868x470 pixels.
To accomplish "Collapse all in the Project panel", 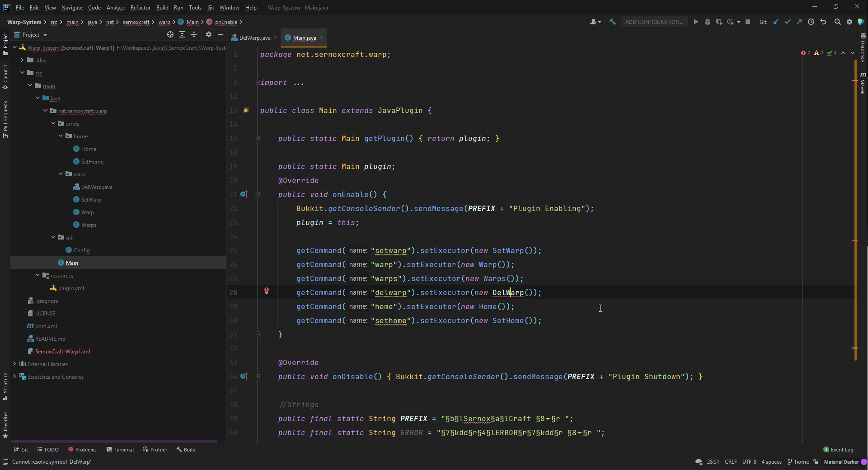I will 194,34.
